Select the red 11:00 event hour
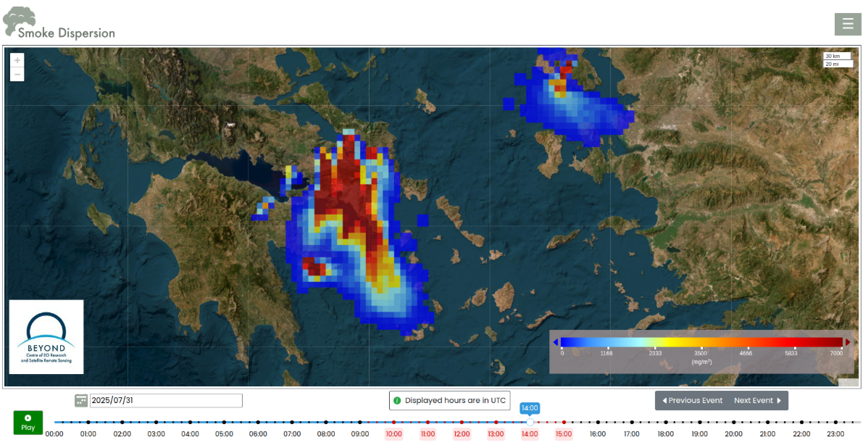The image size is (868, 448). [x=428, y=434]
